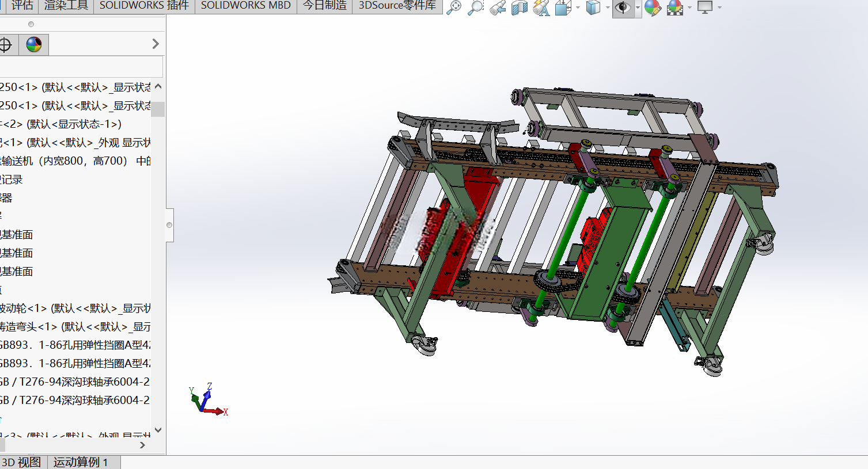This screenshot has width=868, height=469.
Task: Click Previous View icon
Action: tap(498, 7)
